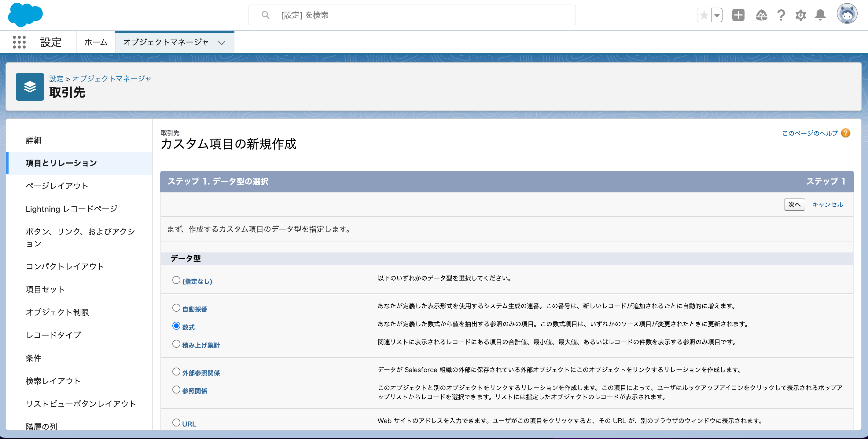Open Trailhead guidance icon

[761, 15]
